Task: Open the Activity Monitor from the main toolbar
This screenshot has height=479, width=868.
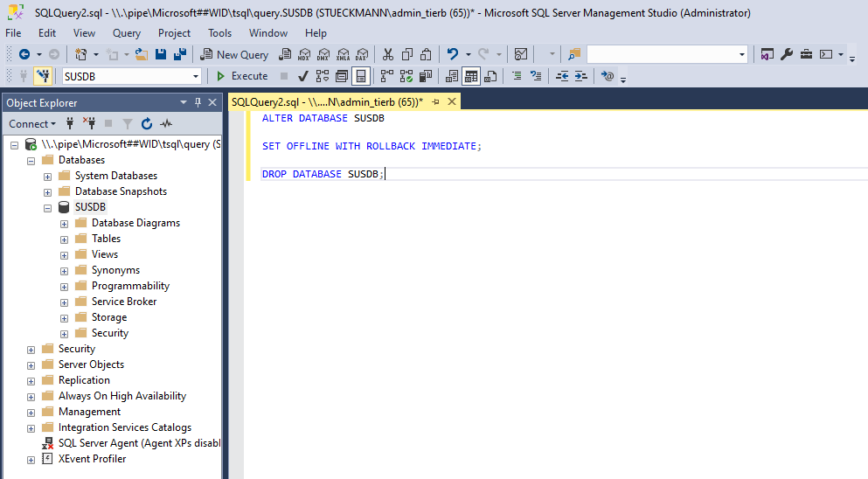Action: [x=520, y=54]
